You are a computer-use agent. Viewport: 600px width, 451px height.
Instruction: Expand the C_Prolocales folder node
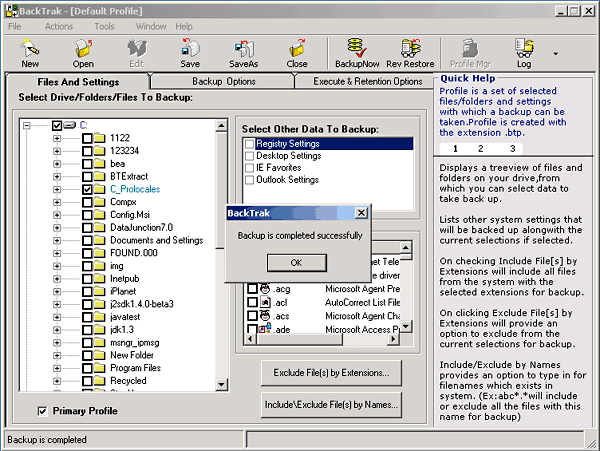pos(57,189)
